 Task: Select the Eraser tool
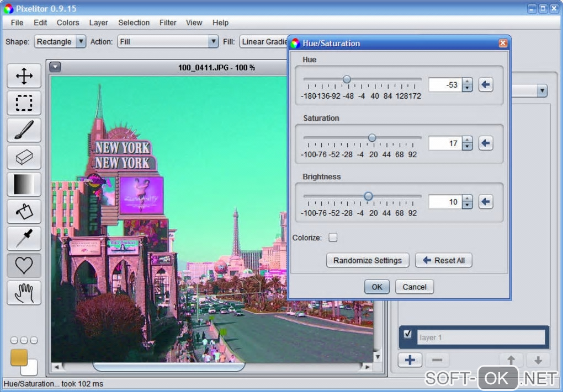click(x=24, y=157)
